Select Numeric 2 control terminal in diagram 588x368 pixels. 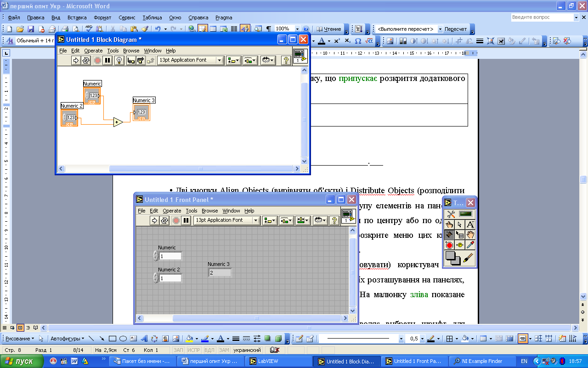[69, 118]
